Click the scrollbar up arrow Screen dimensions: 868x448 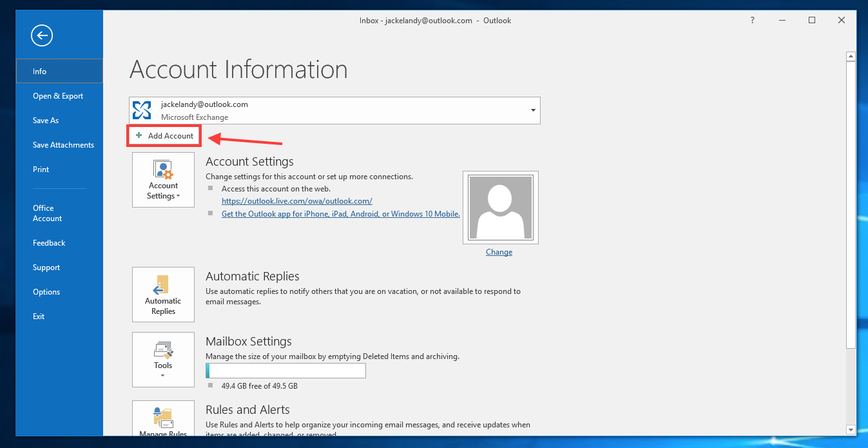(851, 57)
